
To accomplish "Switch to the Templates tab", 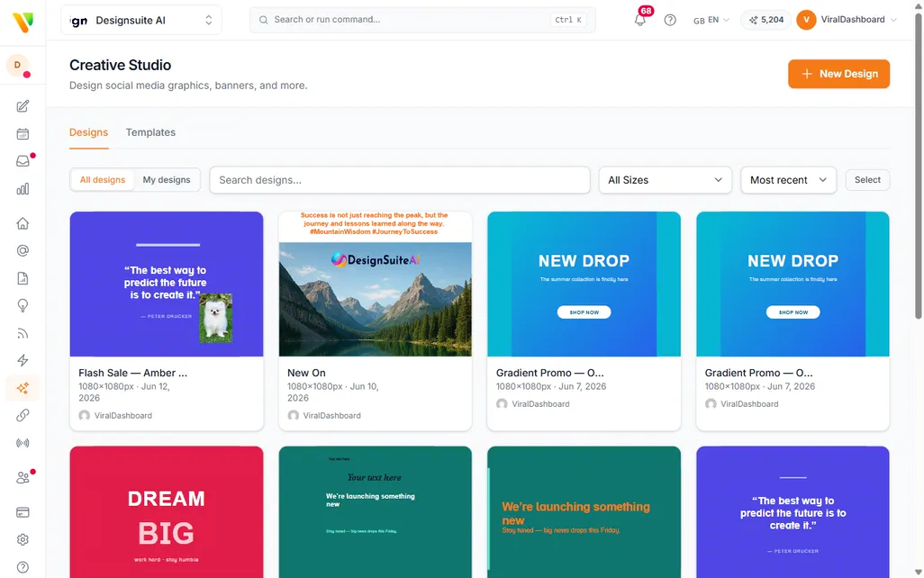I will 150,132.
